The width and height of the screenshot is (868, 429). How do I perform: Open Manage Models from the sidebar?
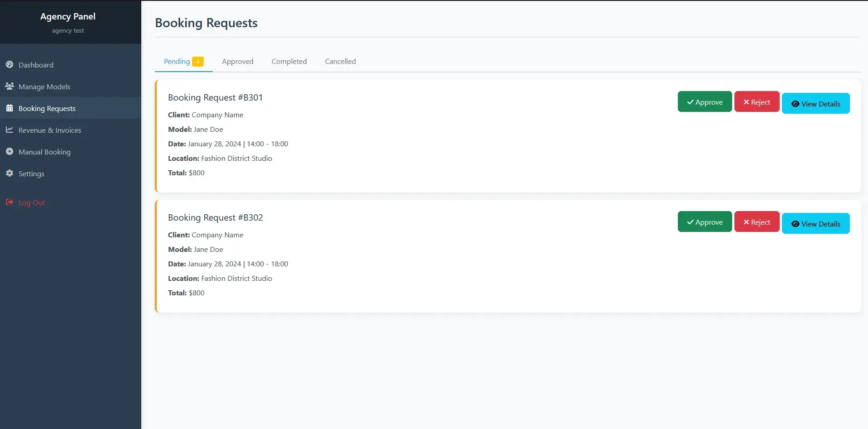[44, 87]
